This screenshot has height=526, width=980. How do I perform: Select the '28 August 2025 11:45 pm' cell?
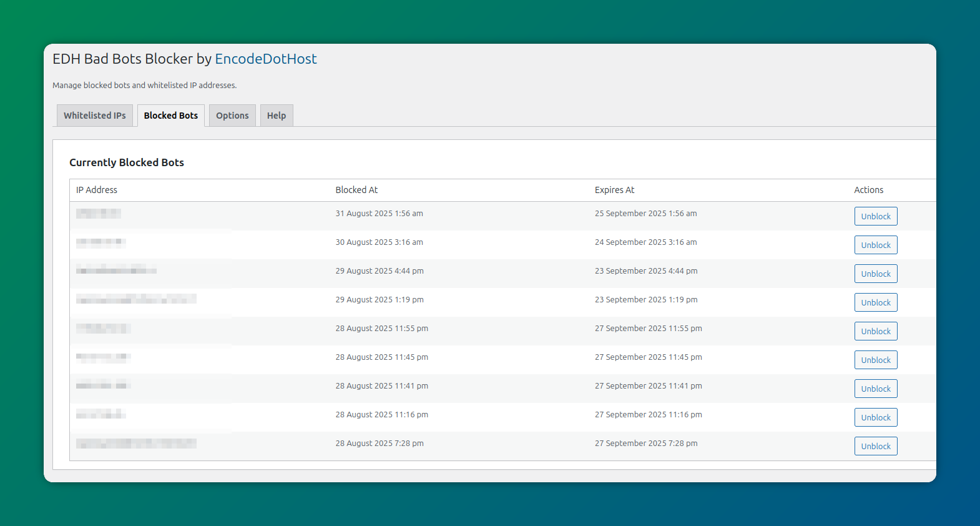(x=381, y=357)
